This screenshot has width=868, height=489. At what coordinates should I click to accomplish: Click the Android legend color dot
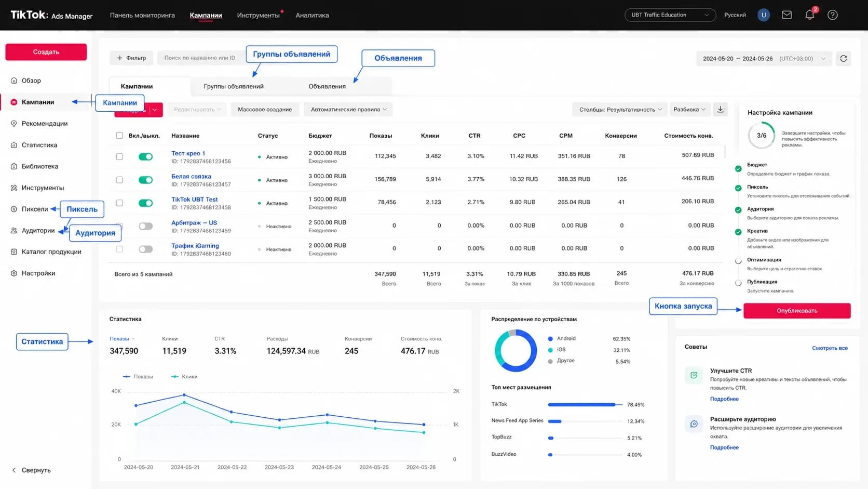click(x=550, y=339)
